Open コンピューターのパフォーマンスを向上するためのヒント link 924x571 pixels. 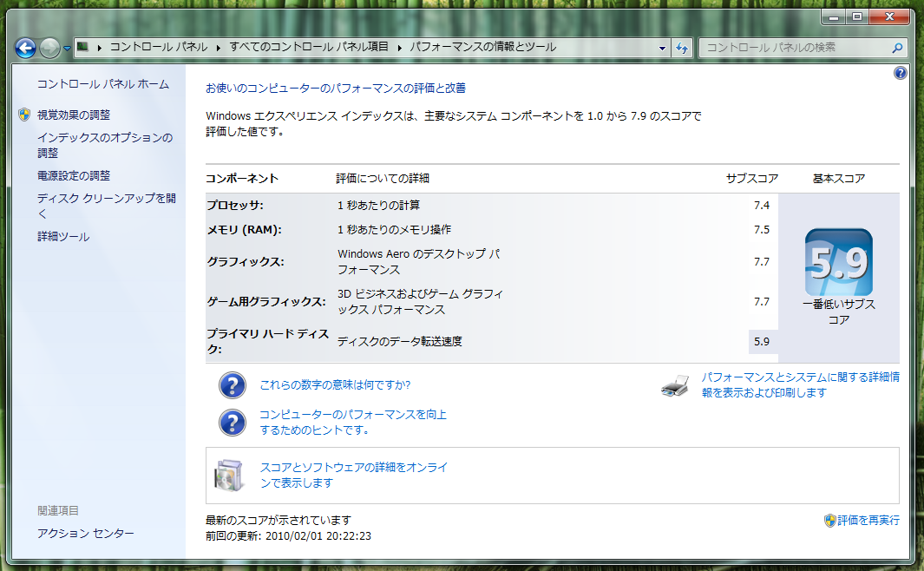pos(353,423)
